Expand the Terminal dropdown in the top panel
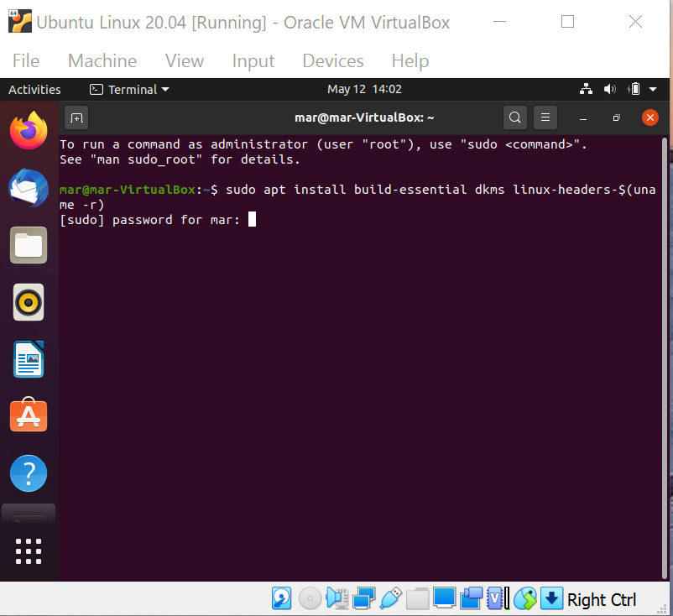 (129, 89)
